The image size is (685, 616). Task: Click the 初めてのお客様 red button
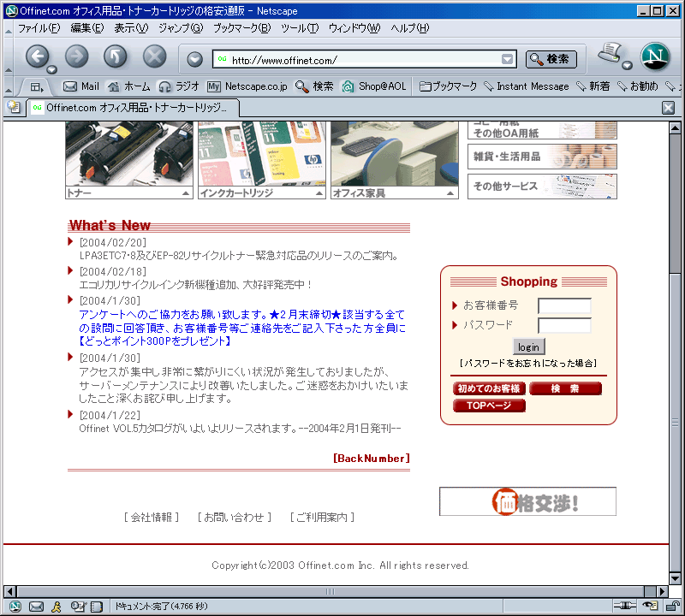tap(489, 388)
